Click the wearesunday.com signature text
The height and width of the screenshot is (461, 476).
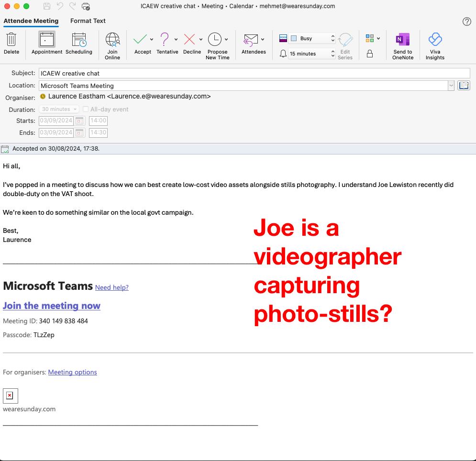tap(29, 409)
